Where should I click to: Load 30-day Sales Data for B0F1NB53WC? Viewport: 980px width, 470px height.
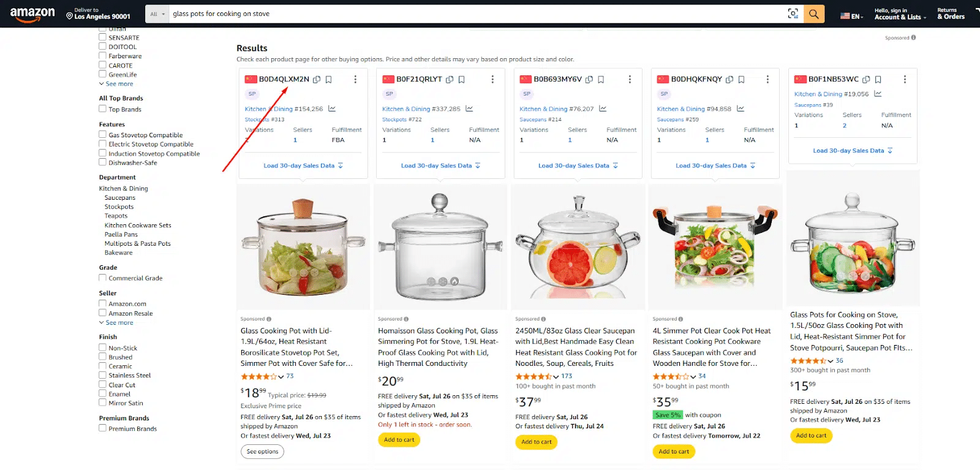(x=853, y=151)
